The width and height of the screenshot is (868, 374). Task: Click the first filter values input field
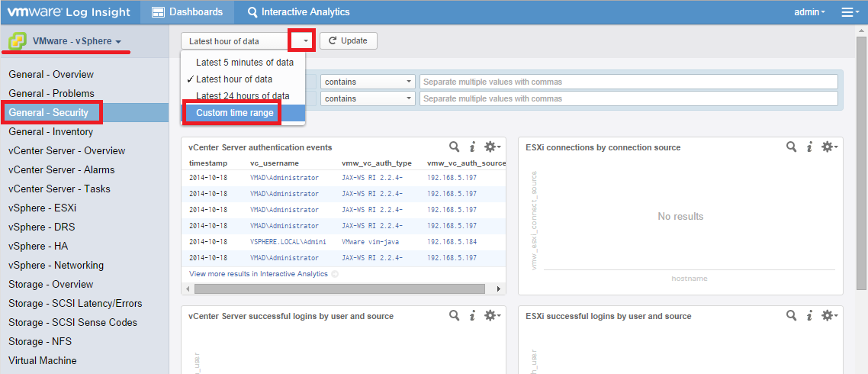click(628, 82)
